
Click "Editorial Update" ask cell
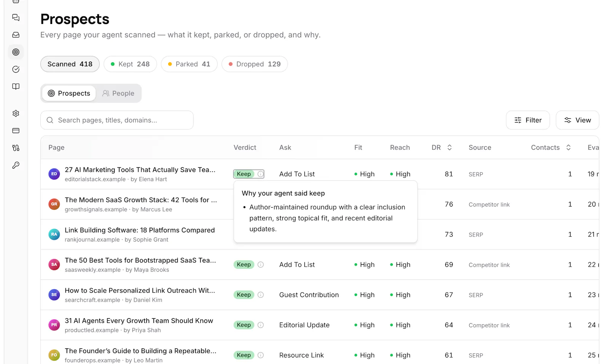(x=304, y=325)
